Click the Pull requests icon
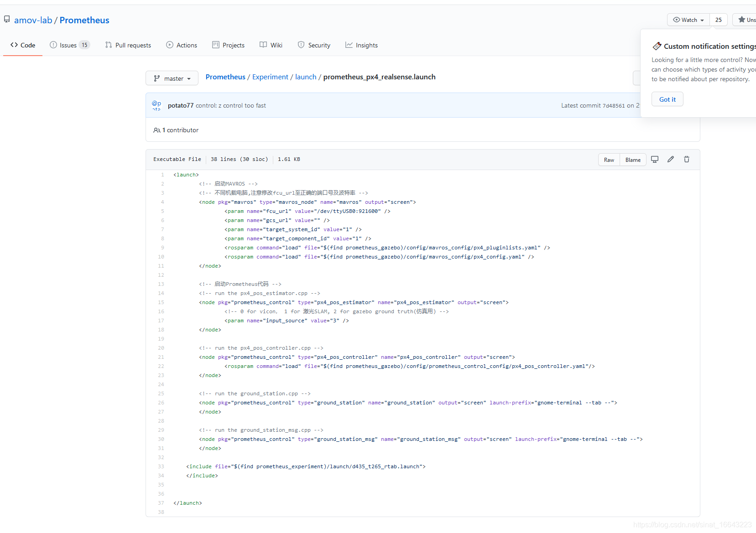Image resolution: width=756 pixels, height=533 pixels. coord(109,45)
